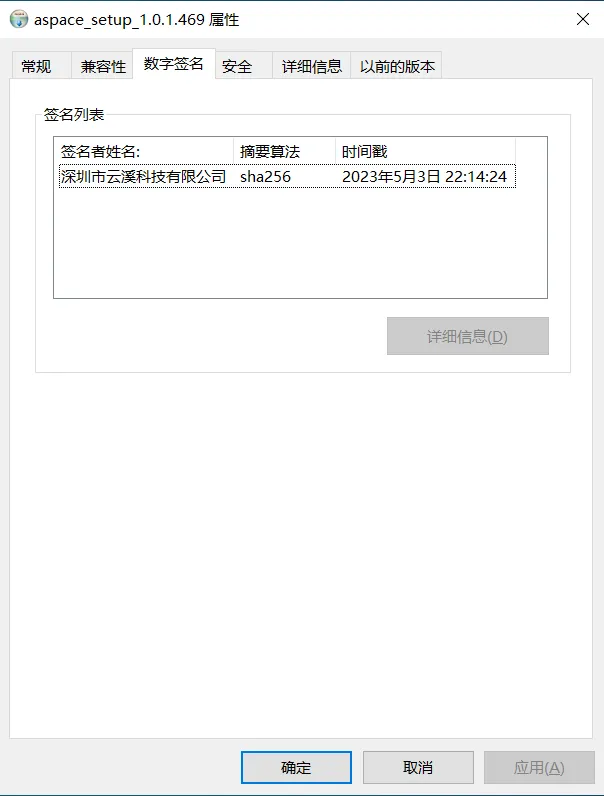Click the 2023年5月3日 timestamp cell
This screenshot has width=604, height=796.
[x=424, y=176]
